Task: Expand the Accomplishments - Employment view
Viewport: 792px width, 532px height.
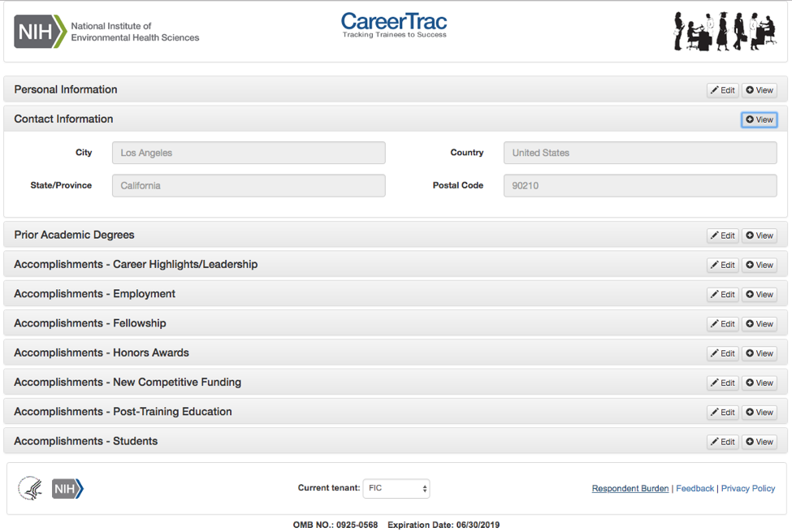Action: (760, 294)
